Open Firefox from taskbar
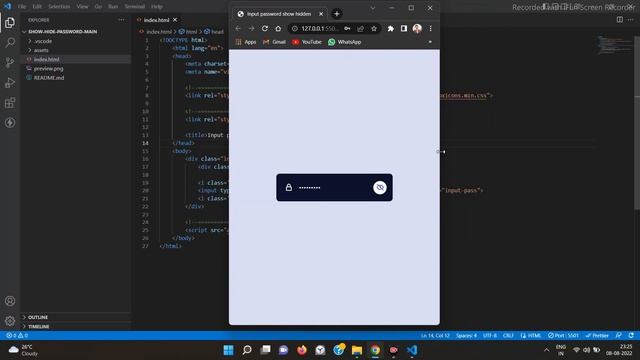640x360 pixels. click(x=302, y=350)
